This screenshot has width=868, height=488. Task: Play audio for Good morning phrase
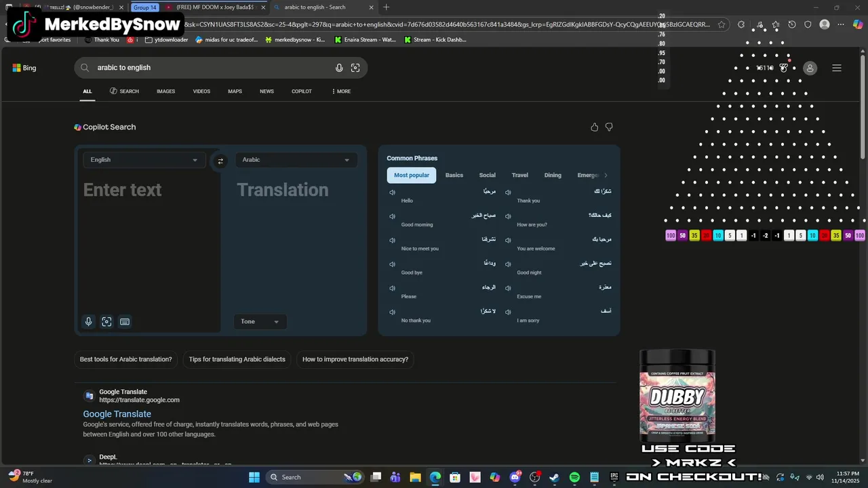392,216
